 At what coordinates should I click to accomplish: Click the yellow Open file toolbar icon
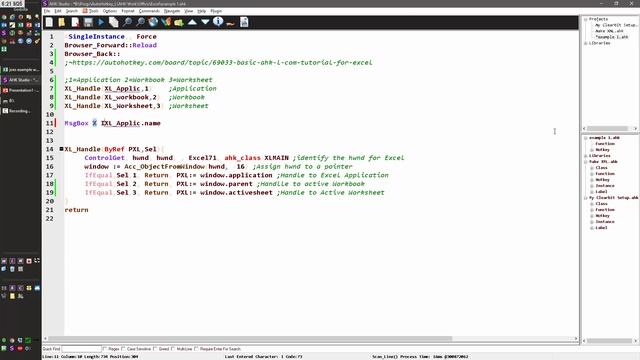(x=62, y=22)
